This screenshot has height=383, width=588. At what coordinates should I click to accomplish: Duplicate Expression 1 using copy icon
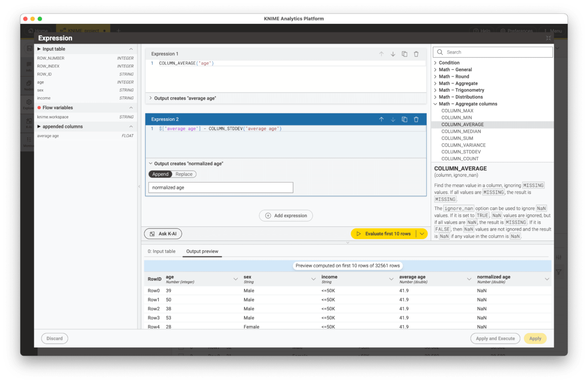coord(404,54)
